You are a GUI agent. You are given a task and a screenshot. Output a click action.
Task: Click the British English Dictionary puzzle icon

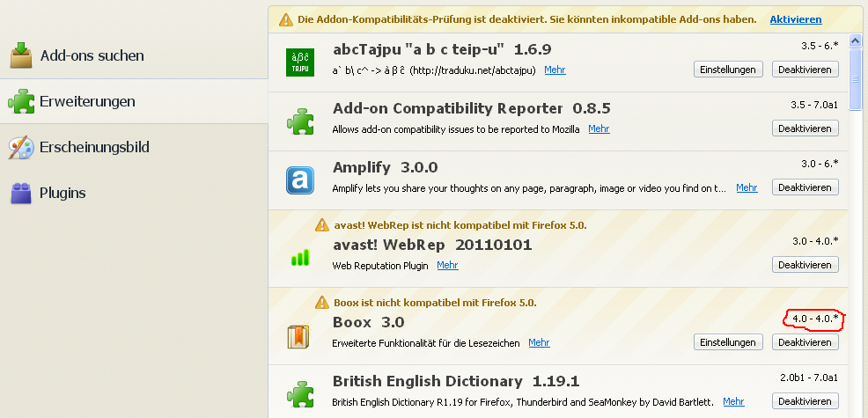click(300, 394)
